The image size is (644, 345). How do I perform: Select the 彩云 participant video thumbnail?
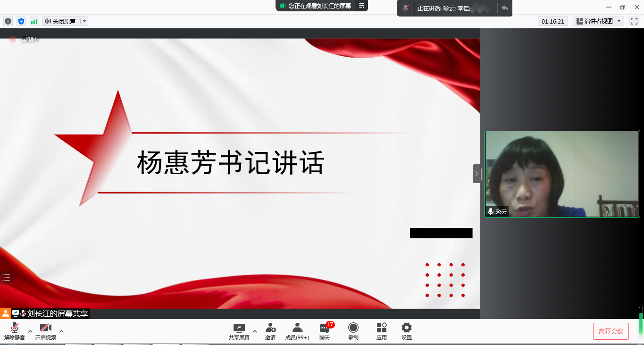tap(562, 173)
